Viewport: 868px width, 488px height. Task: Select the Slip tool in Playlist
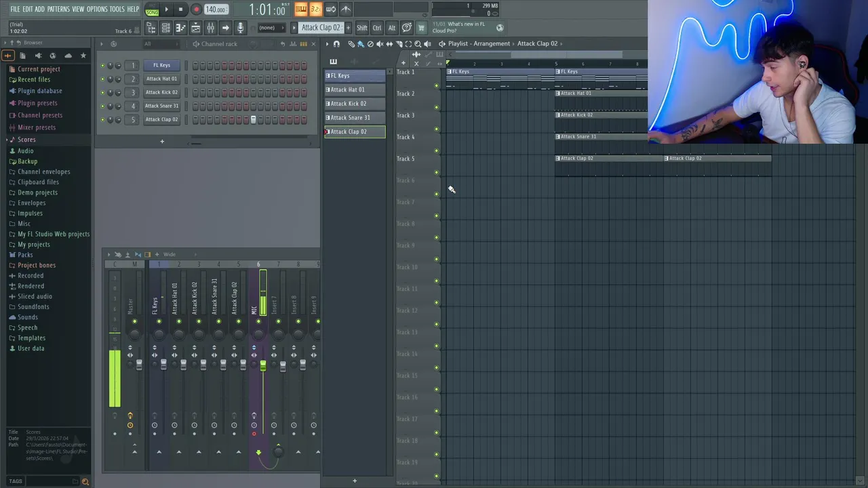[x=389, y=43]
